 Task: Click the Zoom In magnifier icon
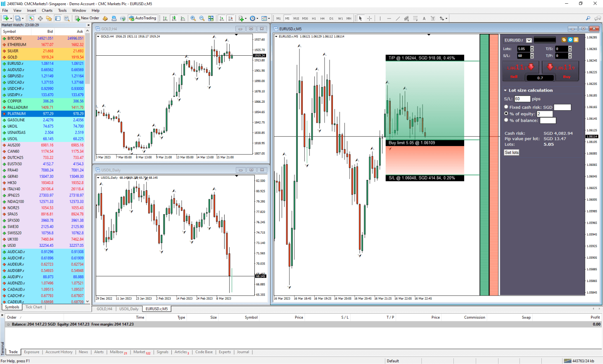[193, 18]
